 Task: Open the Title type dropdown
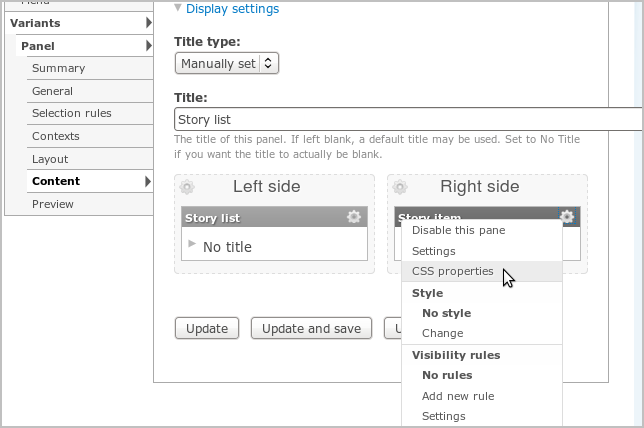coord(227,63)
